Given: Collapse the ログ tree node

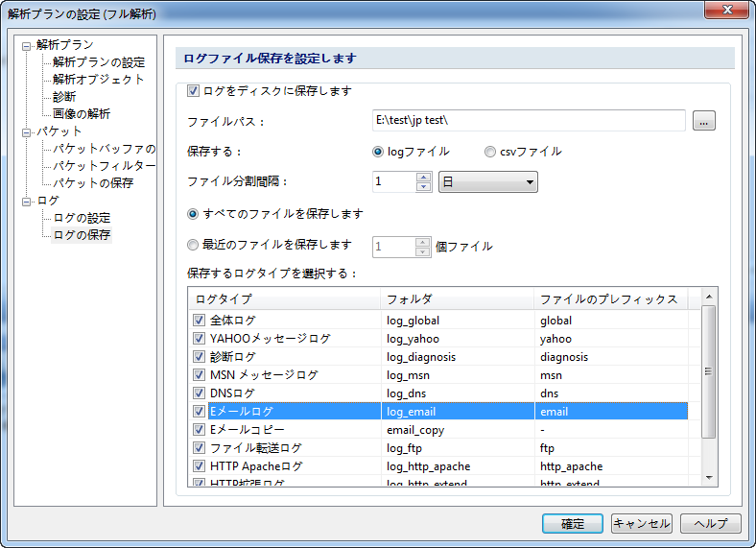Looking at the screenshot, I should pos(27,201).
